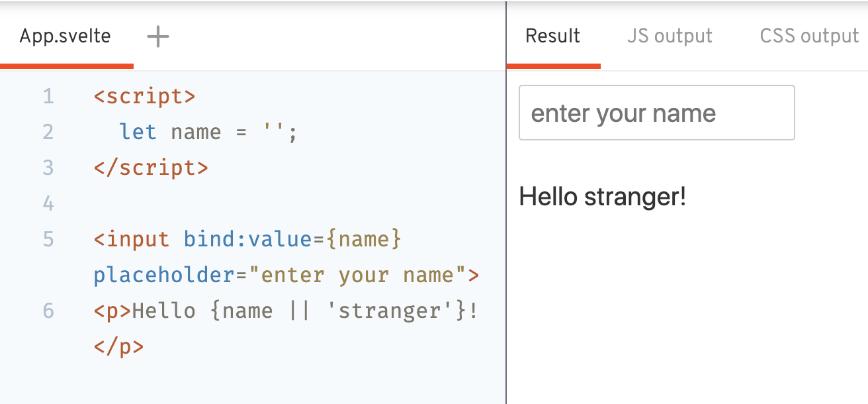868x404 pixels.
Task: Click line number 4 in the gutter
Action: click(x=48, y=203)
